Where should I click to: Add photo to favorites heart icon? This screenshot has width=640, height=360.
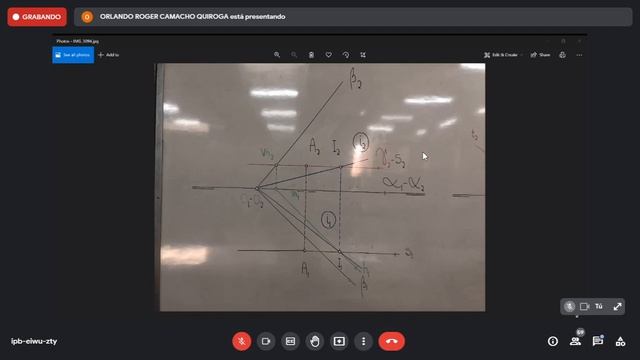pyautogui.click(x=329, y=55)
